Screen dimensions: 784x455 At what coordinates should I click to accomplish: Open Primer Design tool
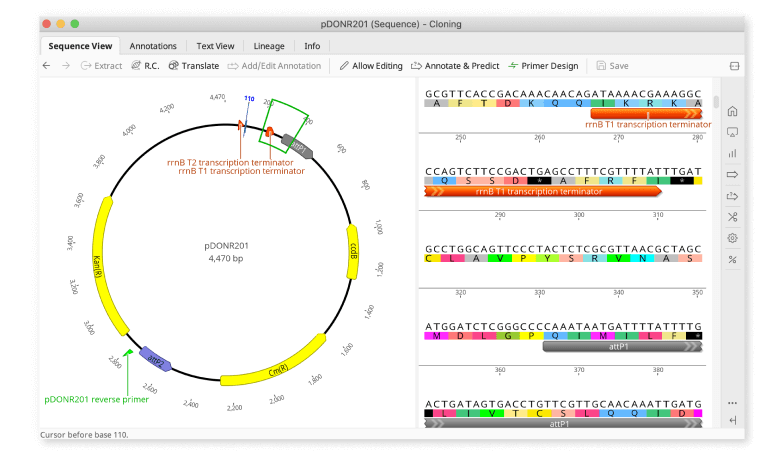click(x=543, y=66)
